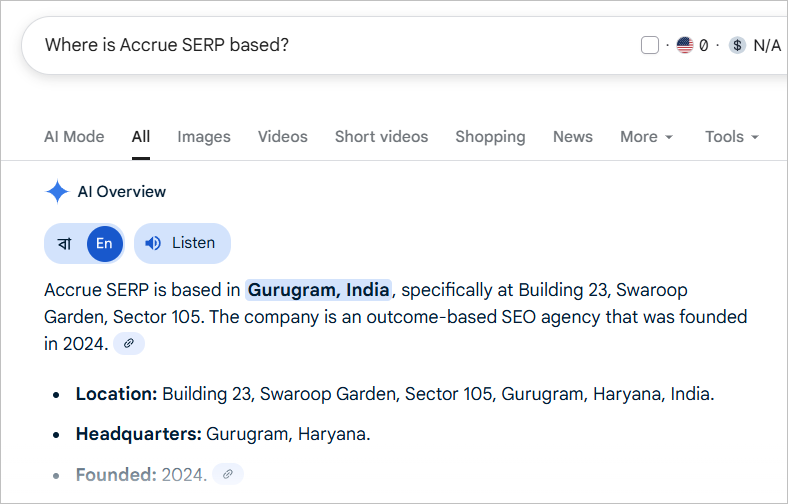This screenshot has height=504, width=788.
Task: Switch AI Overview language to Bangla
Action: [65, 243]
